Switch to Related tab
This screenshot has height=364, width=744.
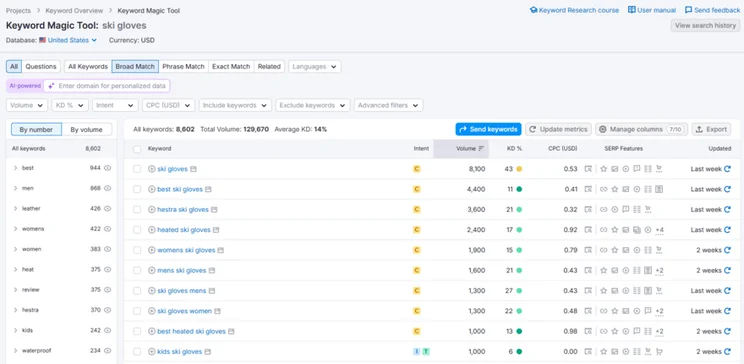269,66
